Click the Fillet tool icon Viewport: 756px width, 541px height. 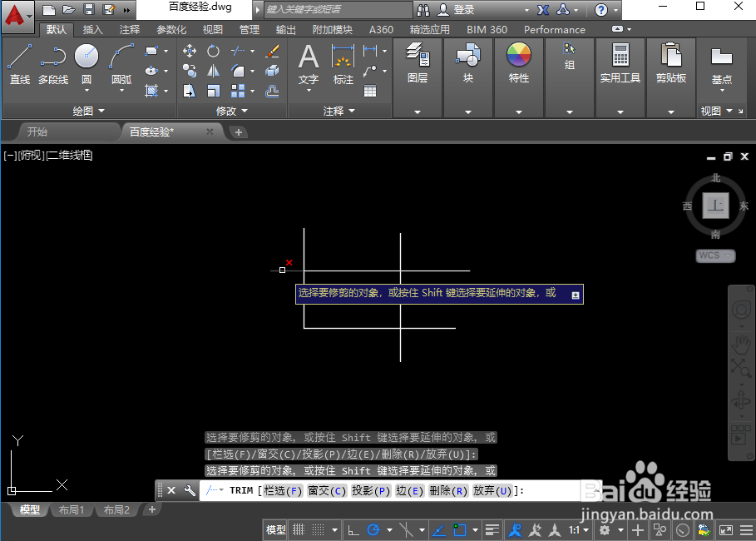(x=238, y=72)
